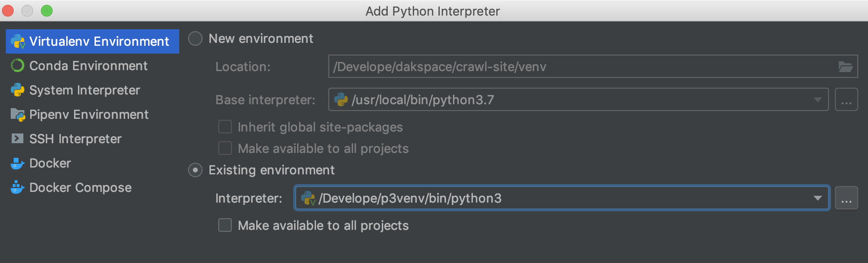Click the Virtualenv Environment Python icon
The width and height of the screenshot is (868, 263).
18,41
